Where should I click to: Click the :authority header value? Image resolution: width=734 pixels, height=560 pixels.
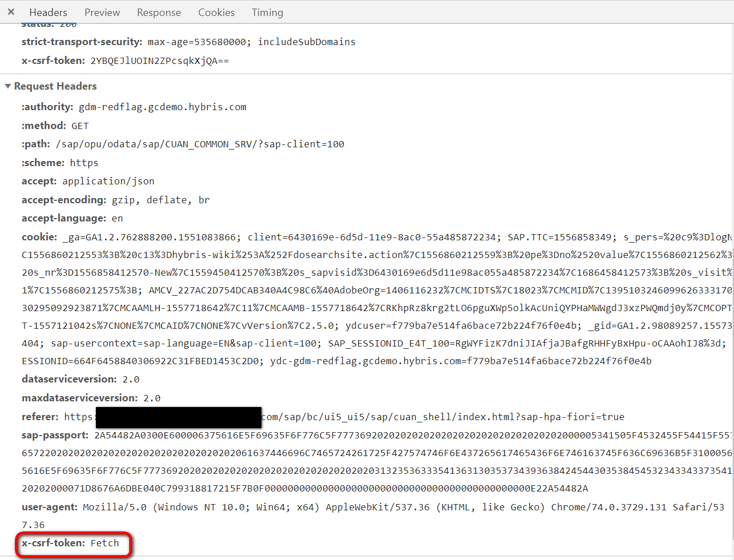click(x=163, y=107)
